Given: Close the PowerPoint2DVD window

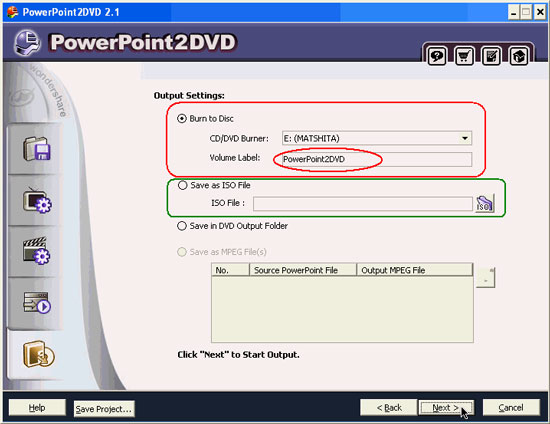Looking at the screenshot, I should pyautogui.click(x=540, y=13).
